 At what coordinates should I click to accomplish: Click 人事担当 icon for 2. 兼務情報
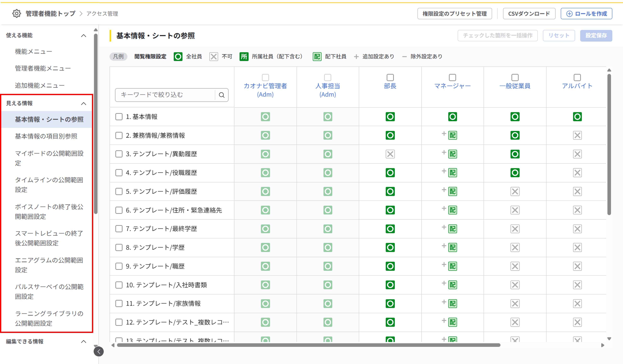pos(328,135)
